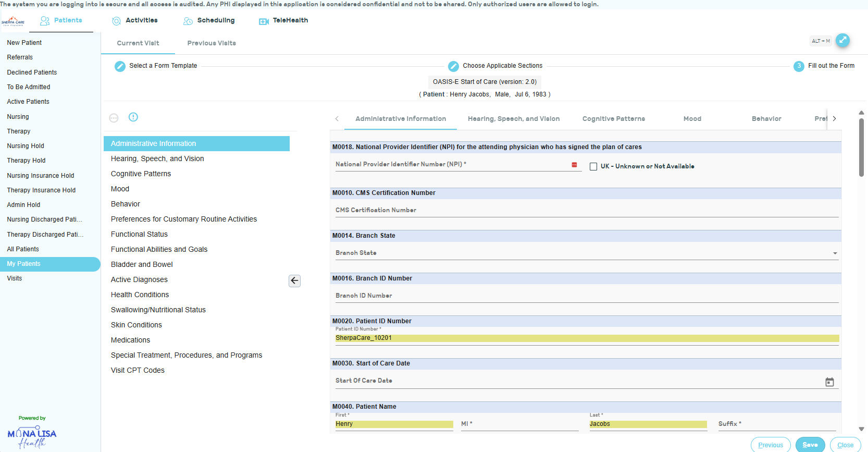Click the Branch ID Number field
The width and height of the screenshot is (868, 452).
(587, 296)
